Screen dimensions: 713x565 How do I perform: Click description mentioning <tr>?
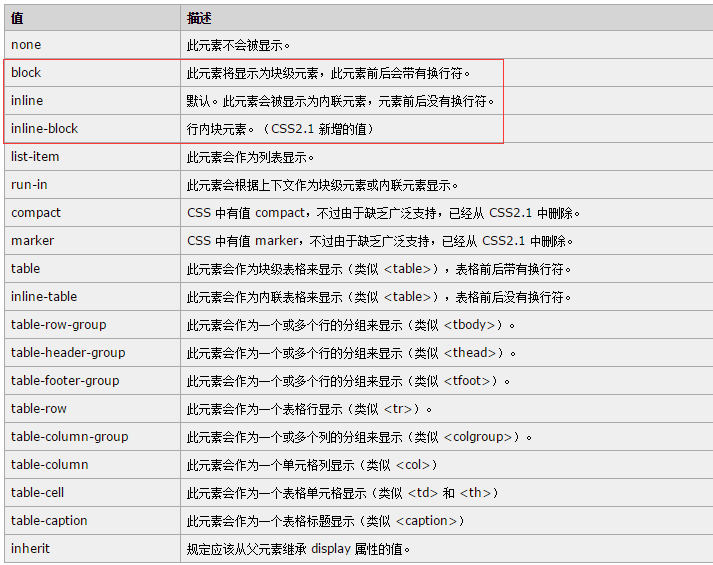click(x=309, y=409)
